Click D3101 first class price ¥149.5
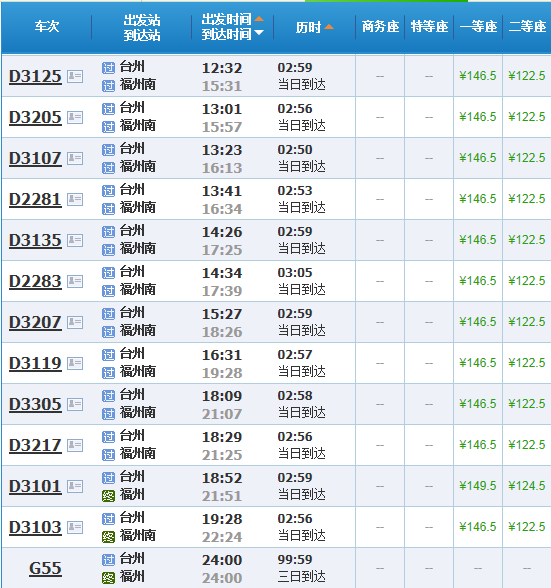The width and height of the screenshot is (551, 588). 478,486
